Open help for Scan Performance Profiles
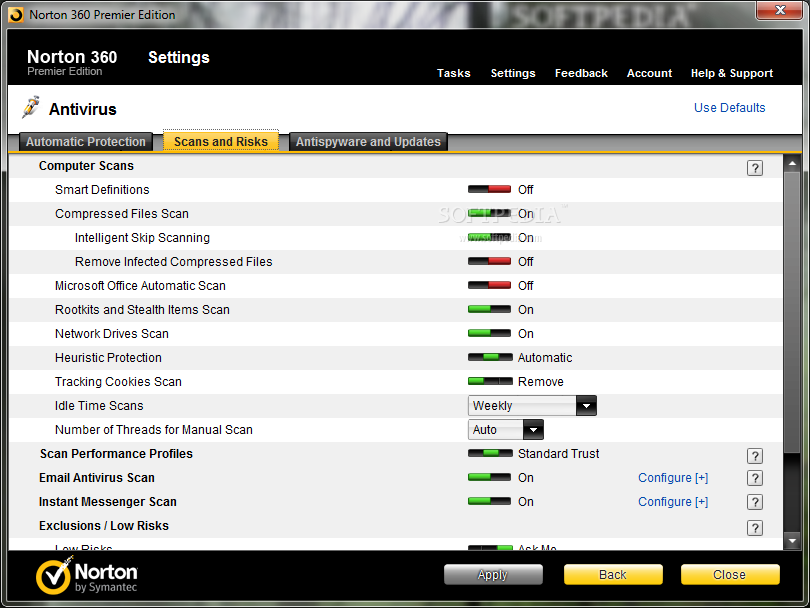This screenshot has height=608, width=810. click(755, 456)
